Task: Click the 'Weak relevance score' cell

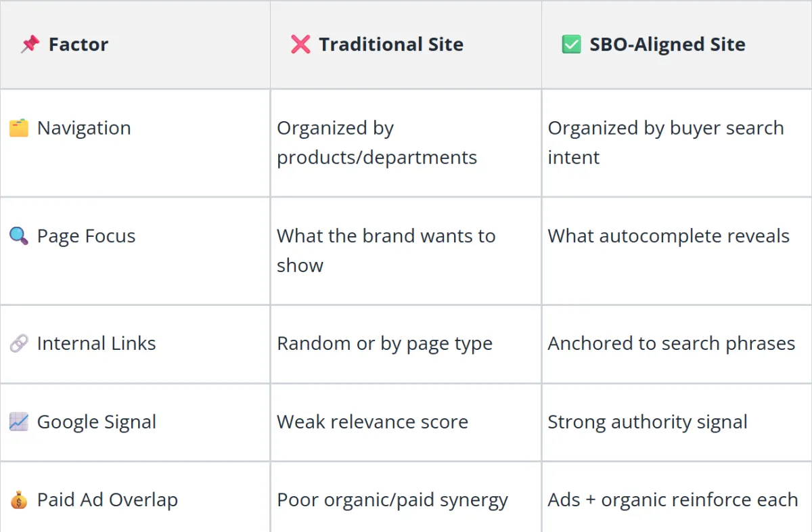Action: (372, 422)
